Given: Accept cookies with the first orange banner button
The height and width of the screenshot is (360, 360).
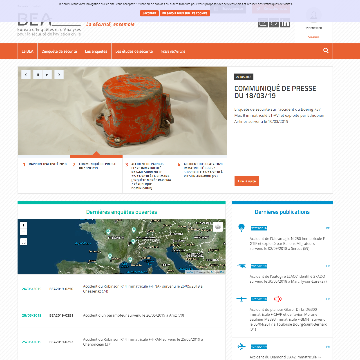Looking at the screenshot, I should click(x=149, y=13).
